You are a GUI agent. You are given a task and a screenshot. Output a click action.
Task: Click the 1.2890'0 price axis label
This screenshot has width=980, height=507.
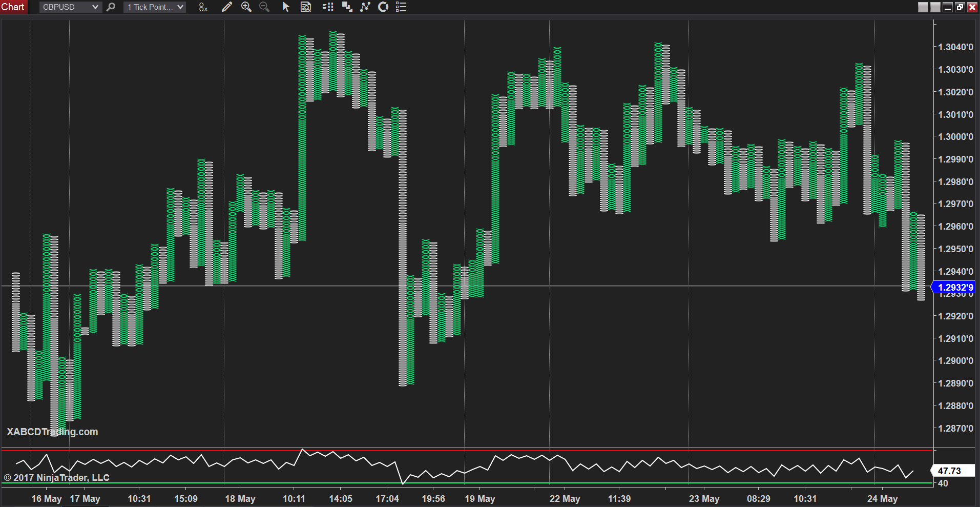[x=956, y=383]
